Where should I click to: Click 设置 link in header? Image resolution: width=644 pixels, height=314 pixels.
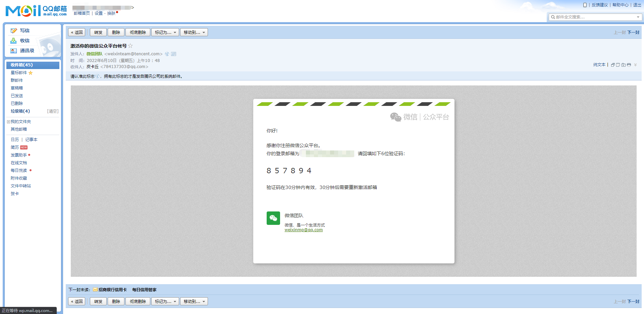99,13
